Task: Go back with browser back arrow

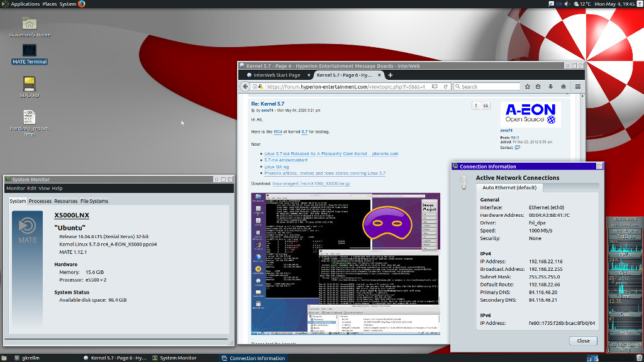Action: pos(245,87)
